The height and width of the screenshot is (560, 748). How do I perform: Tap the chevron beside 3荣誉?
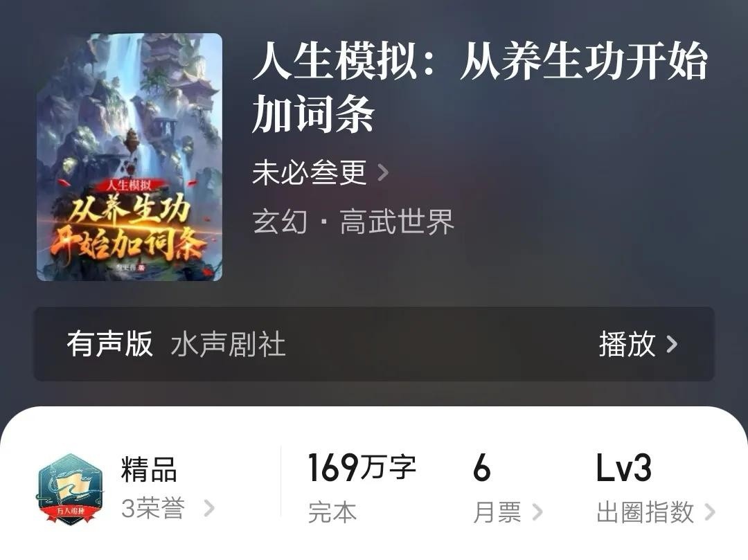(209, 508)
